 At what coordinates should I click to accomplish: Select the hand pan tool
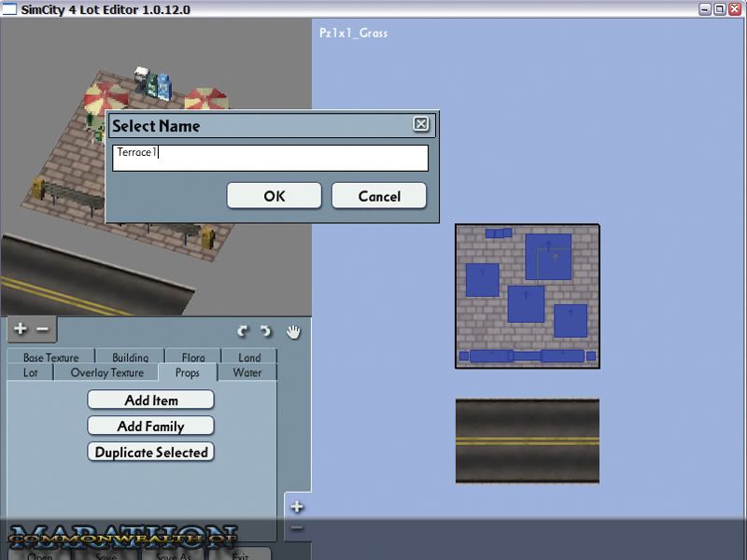[x=293, y=331]
